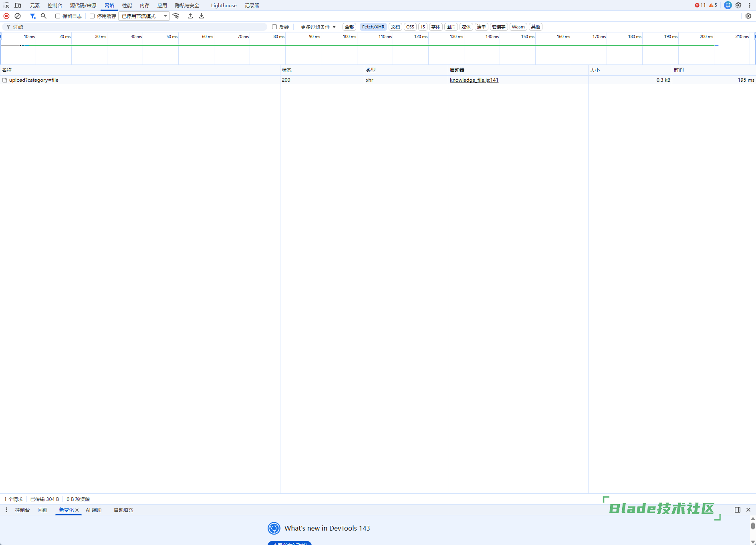The image size is (756, 545).
Task: Switch to the Lighthouse tab
Action: click(x=224, y=5)
